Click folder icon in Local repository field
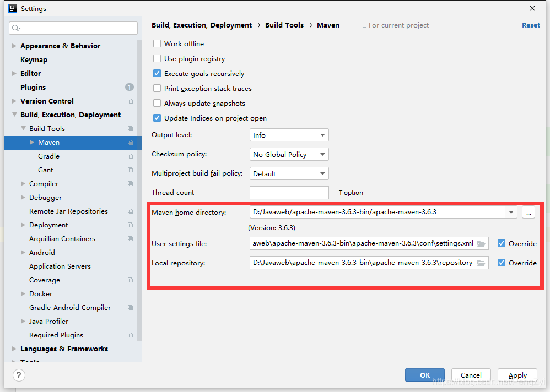The image size is (550, 392). pyautogui.click(x=481, y=263)
